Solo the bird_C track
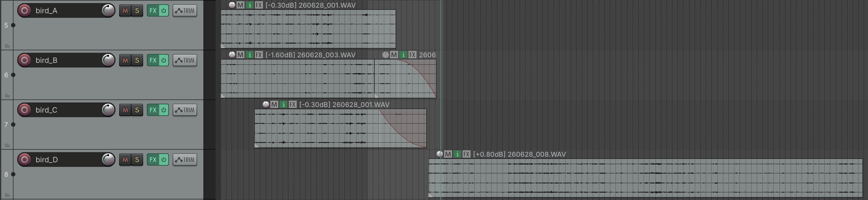The image size is (868, 200). [x=137, y=110]
